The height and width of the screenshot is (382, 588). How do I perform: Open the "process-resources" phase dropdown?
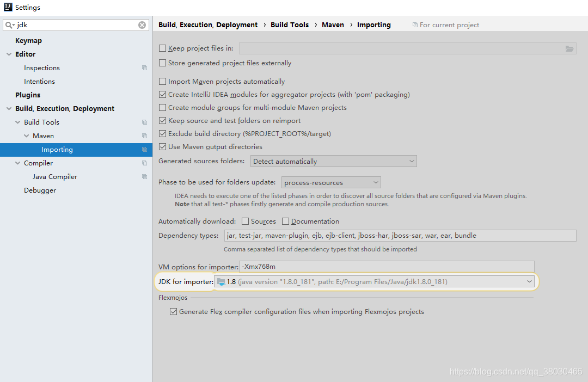376,182
